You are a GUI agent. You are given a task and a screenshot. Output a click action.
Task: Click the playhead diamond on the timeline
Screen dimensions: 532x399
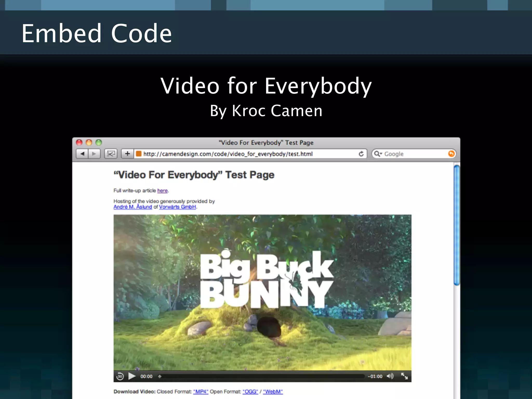click(160, 376)
